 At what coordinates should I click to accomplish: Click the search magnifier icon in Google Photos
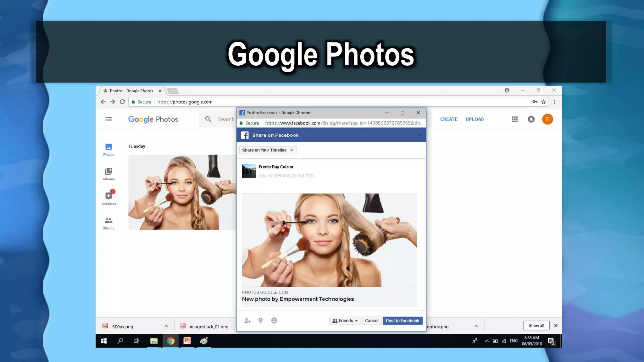tap(208, 119)
